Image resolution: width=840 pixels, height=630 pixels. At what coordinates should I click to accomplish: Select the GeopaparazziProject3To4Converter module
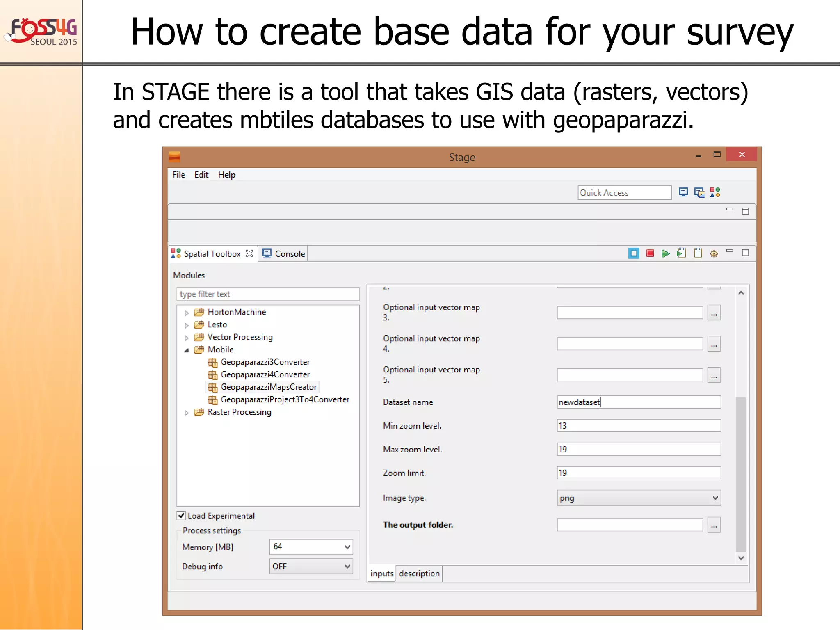tap(278, 399)
